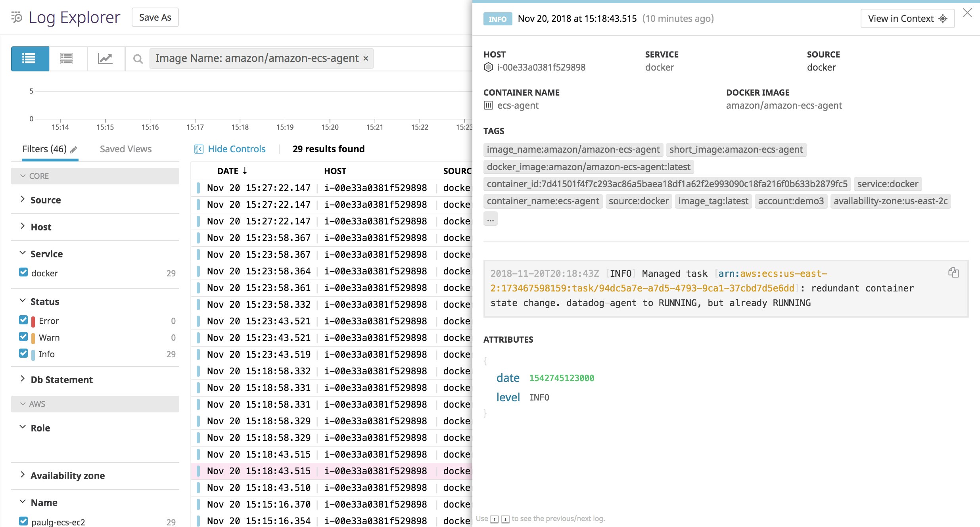Viewport: 980px width, 527px height.
Task: Remove the Image Name filter with its x icon
Action: [x=365, y=58]
